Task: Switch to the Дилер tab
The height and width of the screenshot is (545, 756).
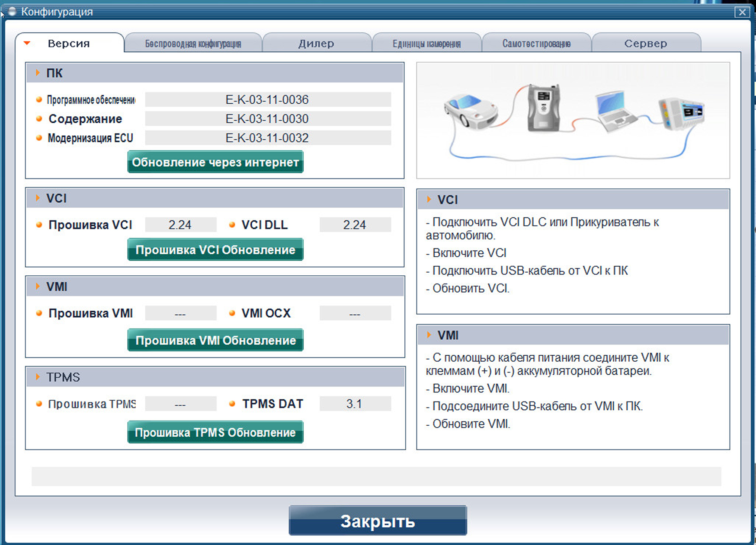Action: click(x=316, y=44)
